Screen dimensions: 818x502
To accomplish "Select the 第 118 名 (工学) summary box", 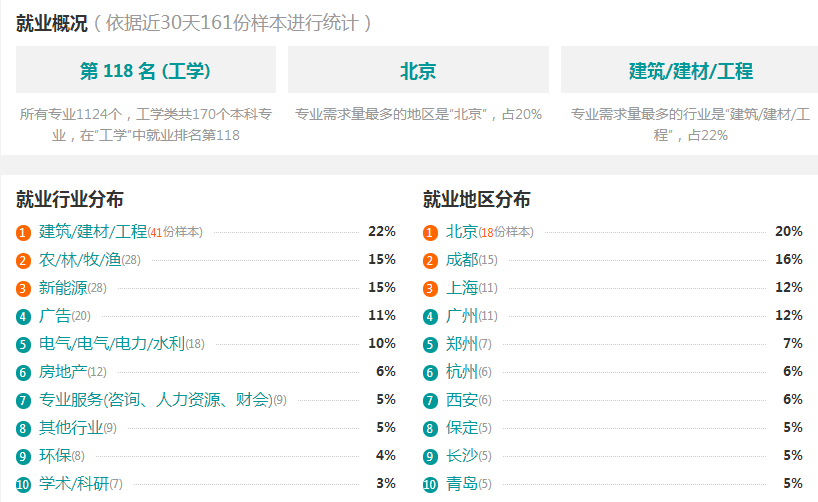I will coord(146,70).
